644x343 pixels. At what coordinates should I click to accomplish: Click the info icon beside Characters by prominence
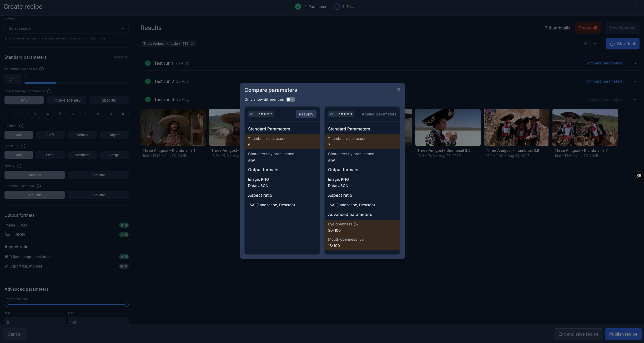click(x=49, y=91)
